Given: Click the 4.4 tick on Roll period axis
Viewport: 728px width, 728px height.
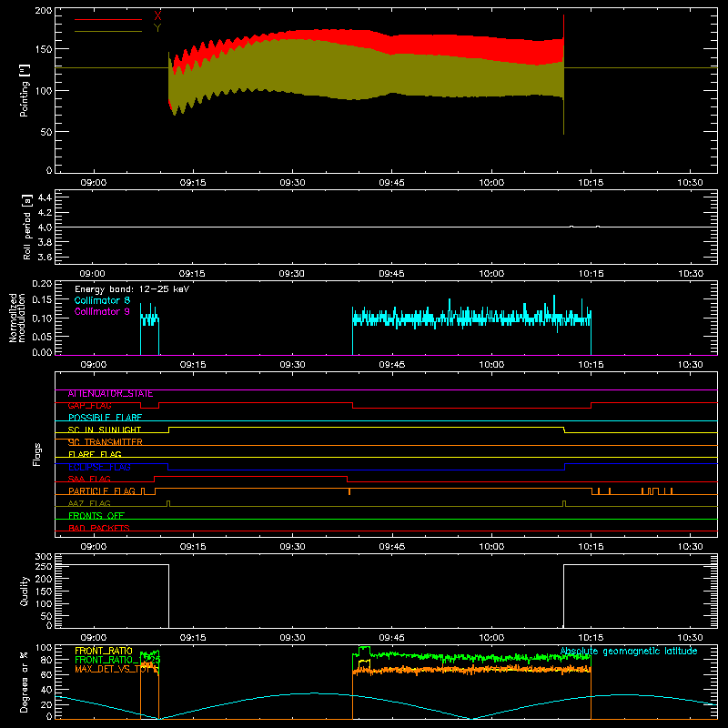Looking at the screenshot, I should [x=45, y=197].
